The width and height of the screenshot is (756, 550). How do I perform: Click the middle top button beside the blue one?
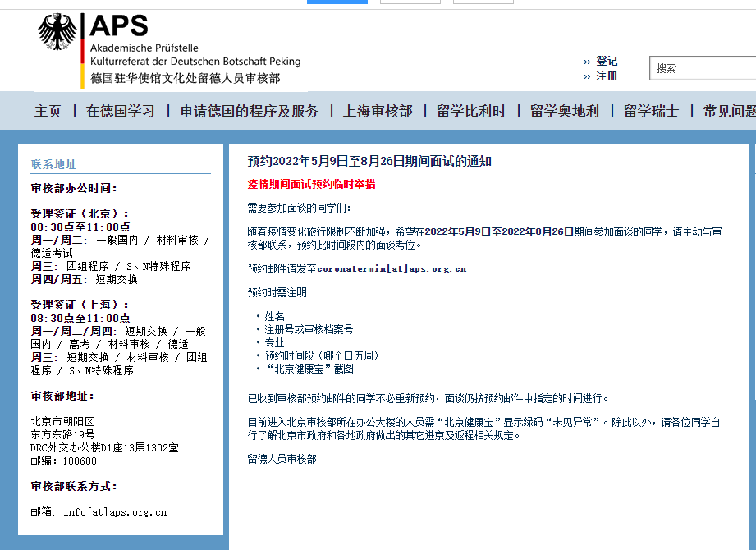point(410,3)
